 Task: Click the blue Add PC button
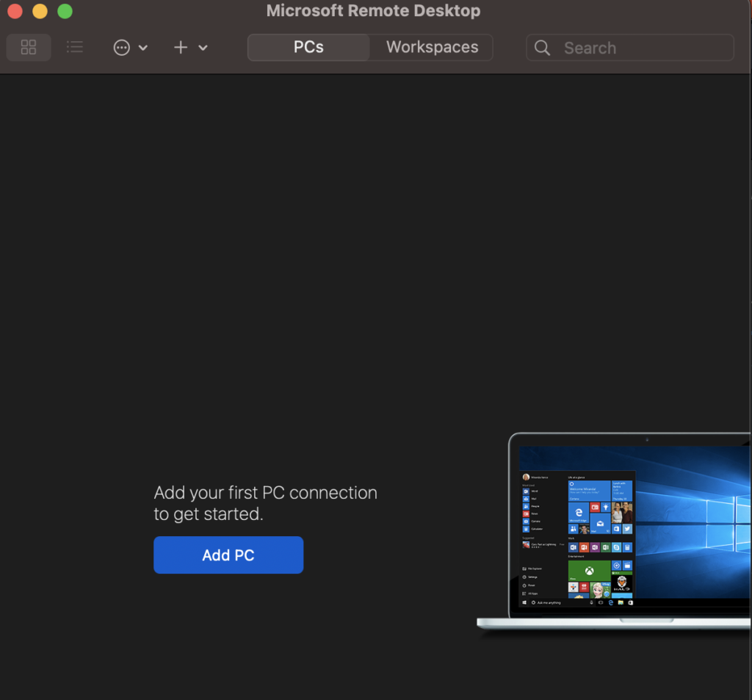click(228, 555)
